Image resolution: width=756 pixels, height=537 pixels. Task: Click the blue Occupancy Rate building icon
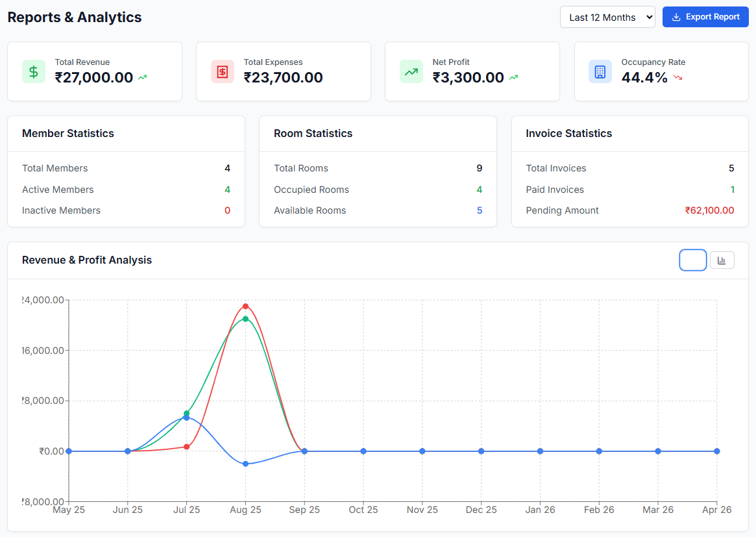pyautogui.click(x=600, y=72)
